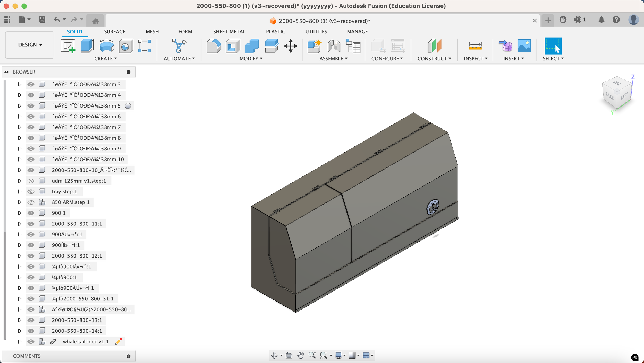Open the DESIGN workspace dropdown

[30, 45]
